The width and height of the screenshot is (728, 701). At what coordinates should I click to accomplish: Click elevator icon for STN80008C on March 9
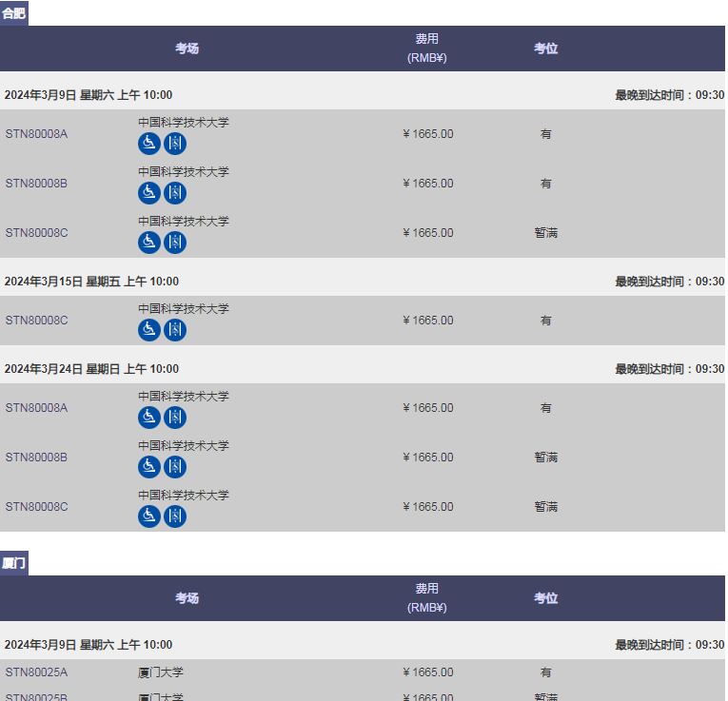[x=175, y=243]
